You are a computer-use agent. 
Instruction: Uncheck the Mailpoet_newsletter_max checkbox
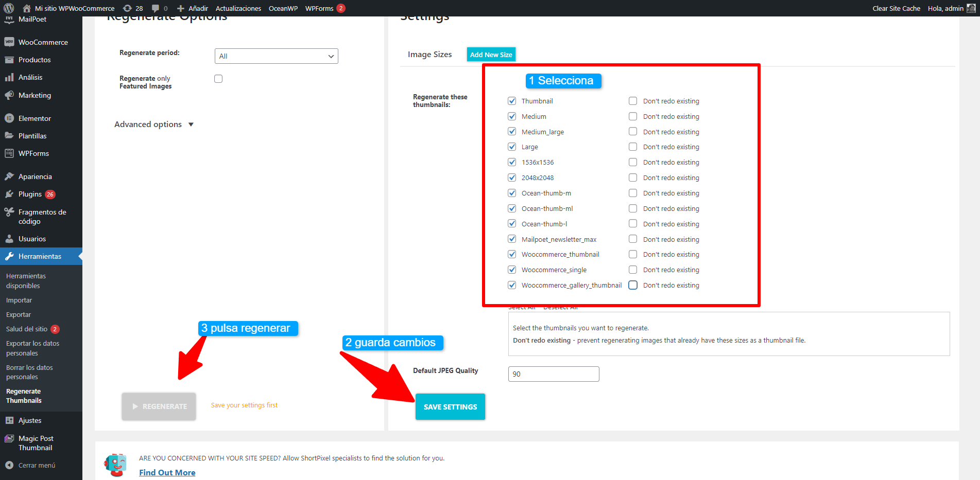click(512, 239)
